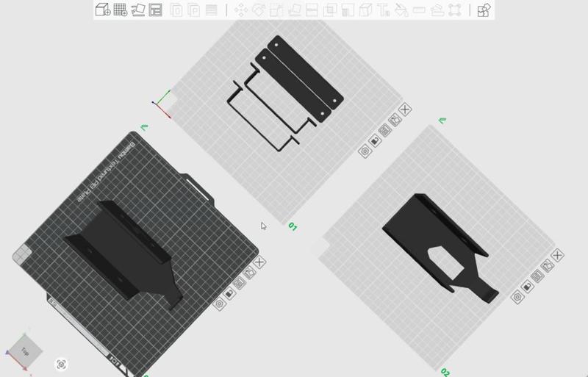Viewport: 588px width, 377px height.
Task: Open dark PEI plate settings icon
Action: tap(219, 304)
